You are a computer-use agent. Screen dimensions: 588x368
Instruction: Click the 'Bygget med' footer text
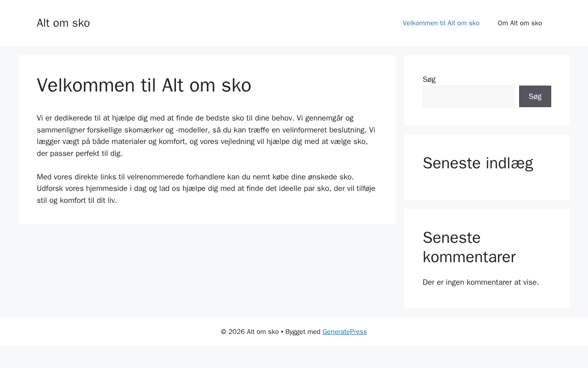tap(303, 332)
